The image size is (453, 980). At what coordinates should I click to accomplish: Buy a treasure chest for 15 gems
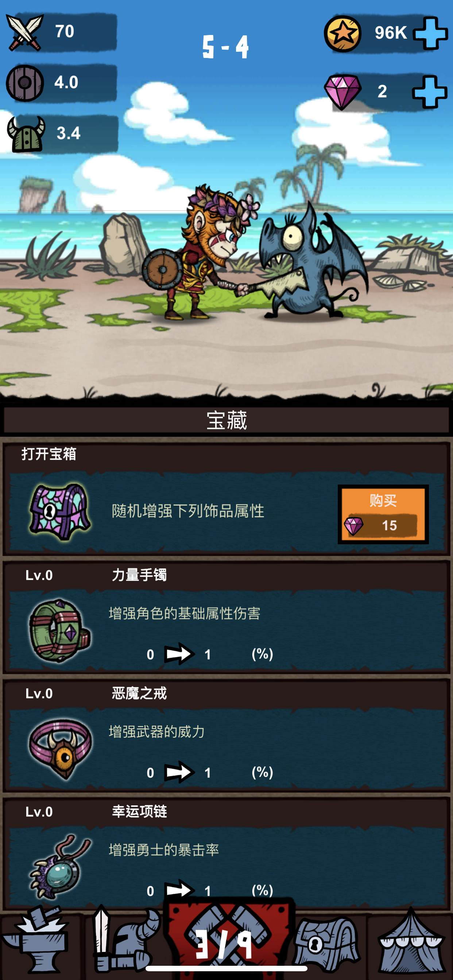coord(383,514)
